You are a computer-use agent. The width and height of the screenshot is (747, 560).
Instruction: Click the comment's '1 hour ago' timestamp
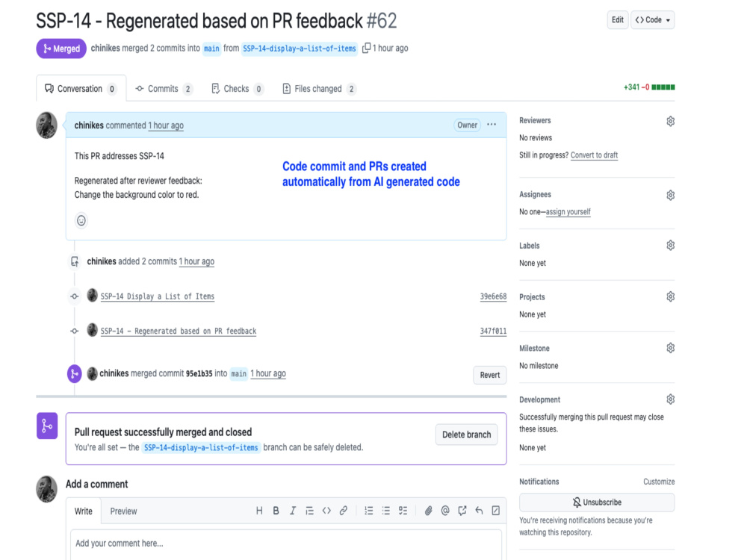tap(166, 125)
